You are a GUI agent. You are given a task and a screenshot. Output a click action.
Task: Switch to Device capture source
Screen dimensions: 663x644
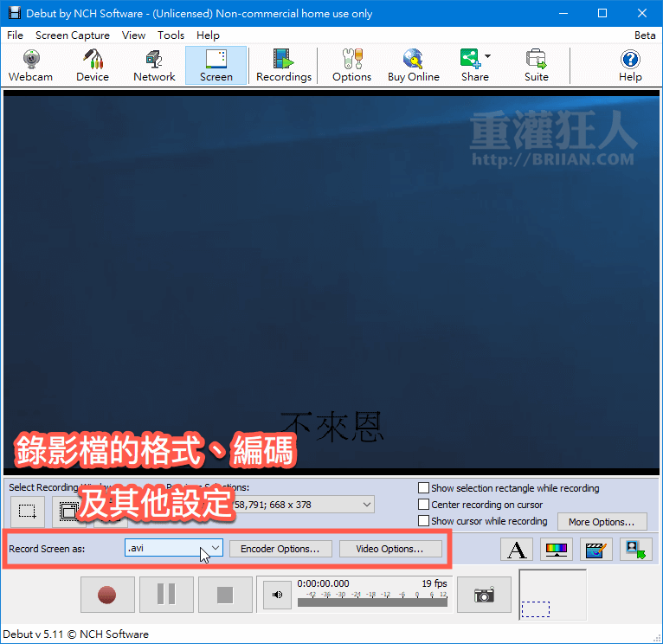(x=92, y=65)
